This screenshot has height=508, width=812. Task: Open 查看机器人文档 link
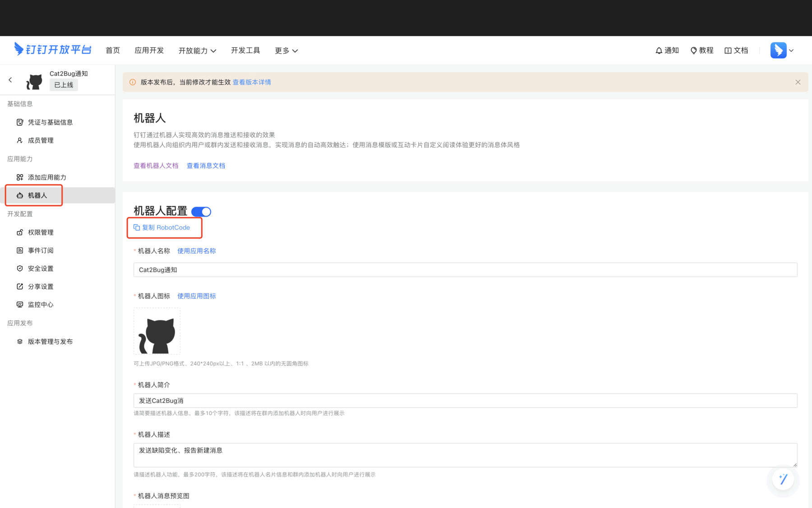(156, 166)
